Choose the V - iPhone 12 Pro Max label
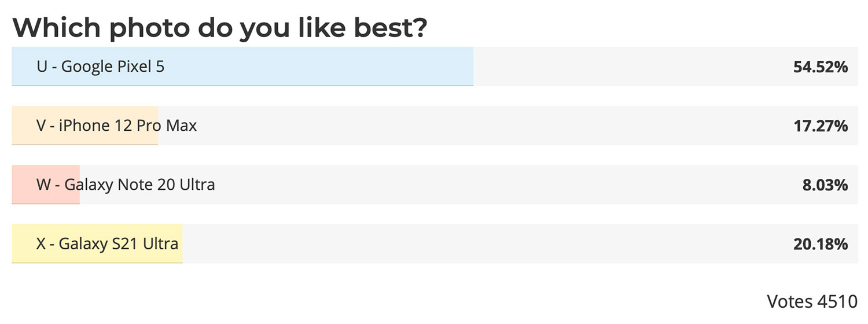 (x=117, y=126)
